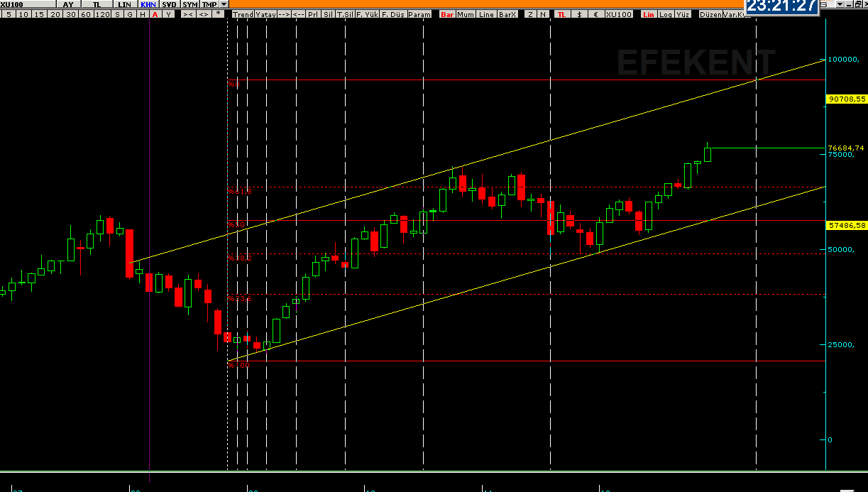This screenshot has height=492, width=868.
Task: Open the dropdown arrow next to TMP
Action: pyautogui.click(x=224, y=4)
